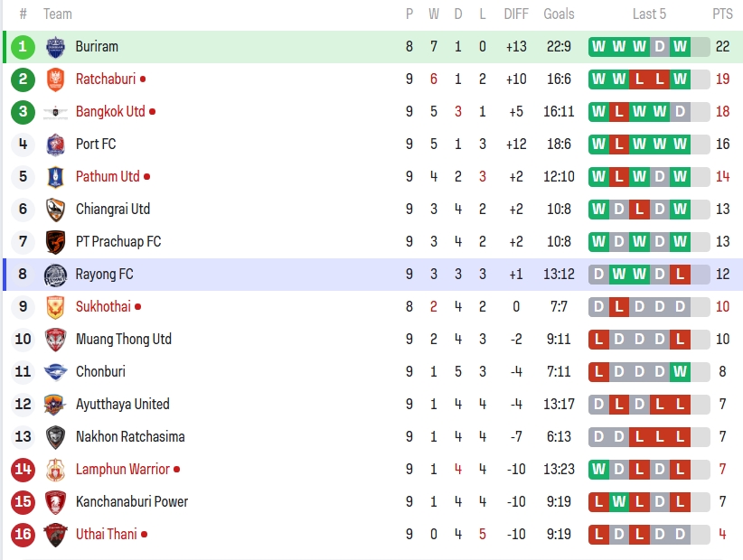Image resolution: width=743 pixels, height=560 pixels.
Task: Click Buriram's most recent win badge
Action: pos(680,47)
